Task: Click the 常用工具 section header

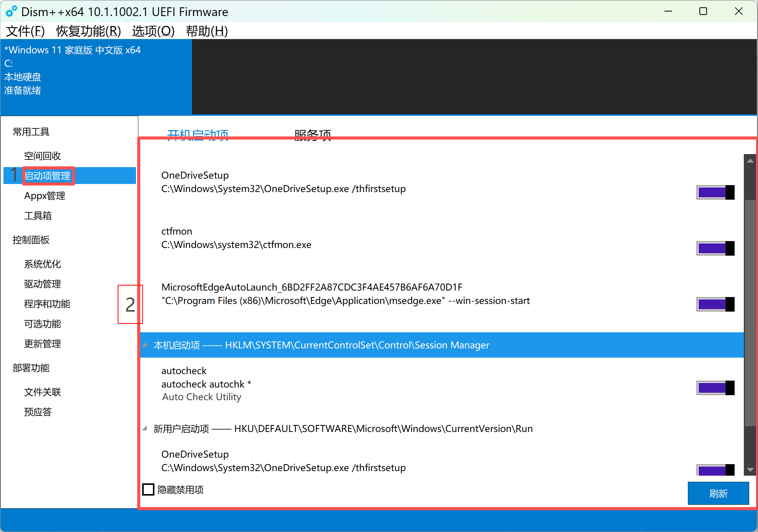Action: click(31, 132)
